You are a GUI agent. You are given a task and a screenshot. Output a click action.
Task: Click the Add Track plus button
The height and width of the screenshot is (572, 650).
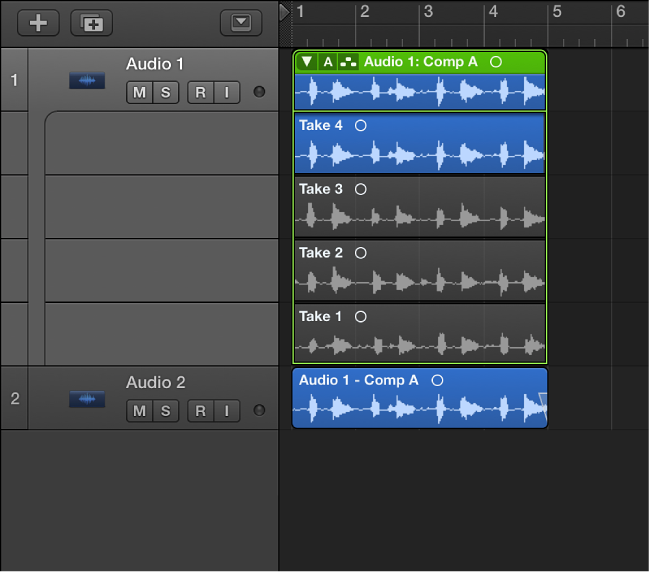38,23
